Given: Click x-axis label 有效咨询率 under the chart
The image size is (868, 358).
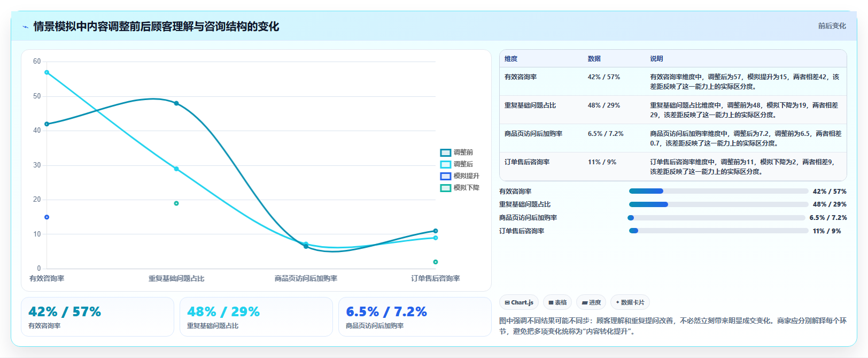Looking at the screenshot, I should point(47,278).
